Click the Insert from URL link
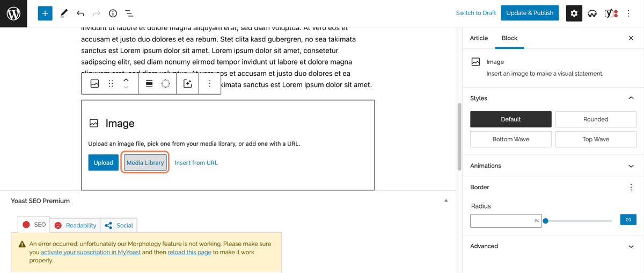Image resolution: width=644 pixels, height=273 pixels. [x=196, y=163]
